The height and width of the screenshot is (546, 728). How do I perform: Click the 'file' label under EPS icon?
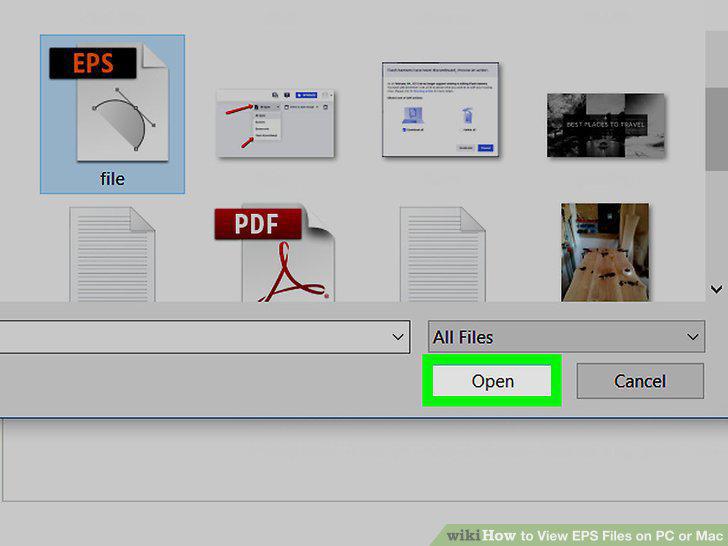click(x=112, y=179)
